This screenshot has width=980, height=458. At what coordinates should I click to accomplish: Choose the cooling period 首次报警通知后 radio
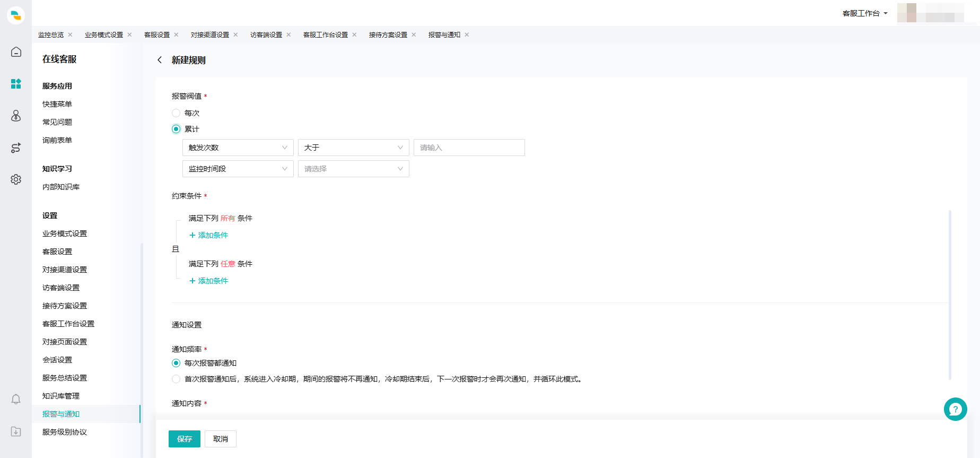pos(176,379)
